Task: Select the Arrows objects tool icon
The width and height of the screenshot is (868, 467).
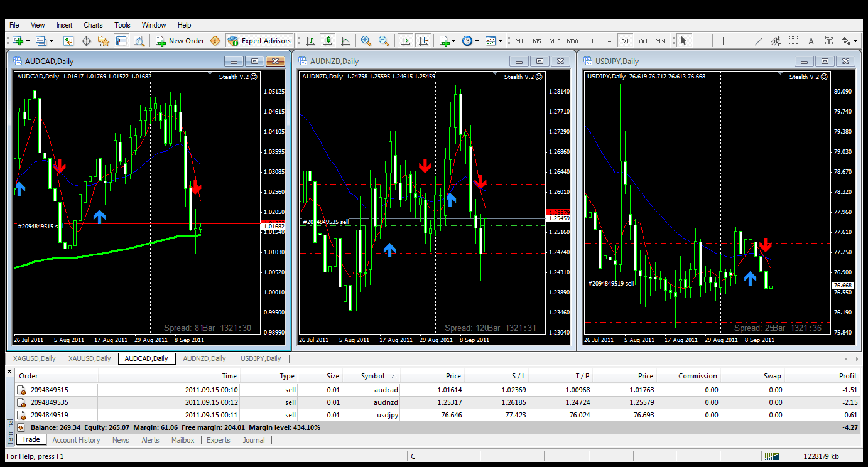Action: click(x=846, y=41)
